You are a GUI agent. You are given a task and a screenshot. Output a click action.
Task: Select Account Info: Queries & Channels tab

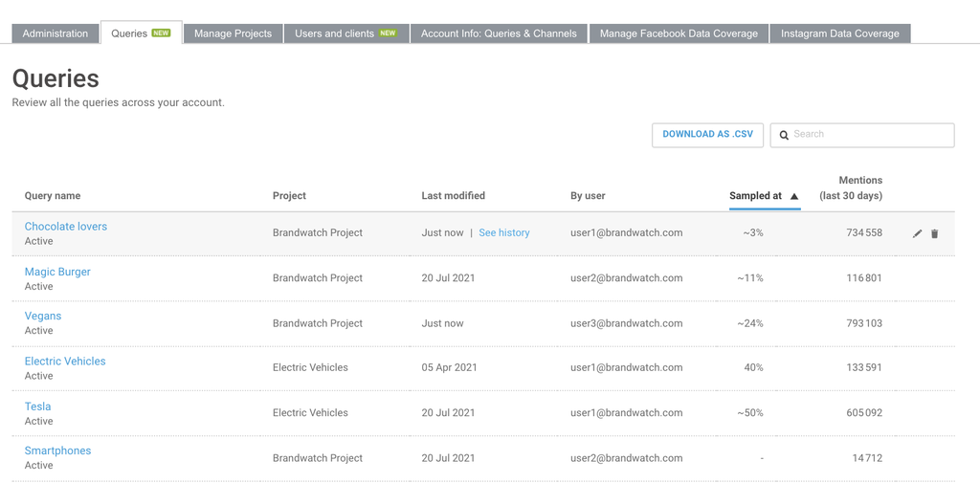coord(499,33)
